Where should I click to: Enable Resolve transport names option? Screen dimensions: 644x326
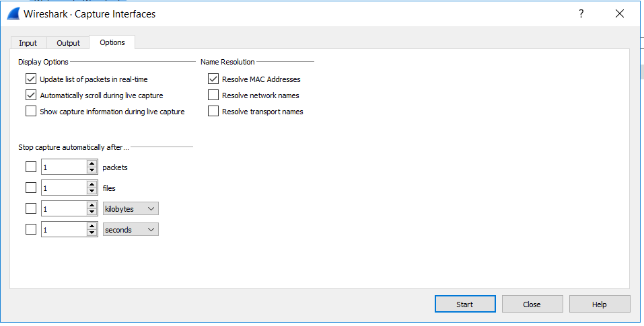(x=213, y=111)
